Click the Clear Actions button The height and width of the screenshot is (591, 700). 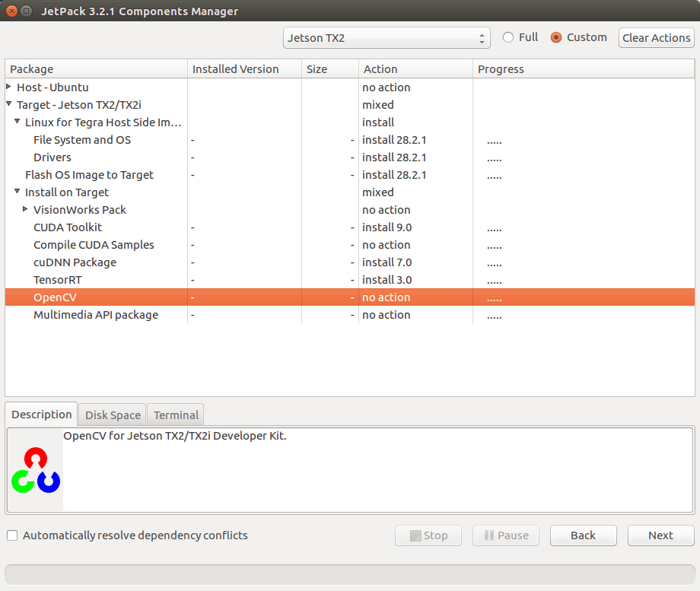656,38
